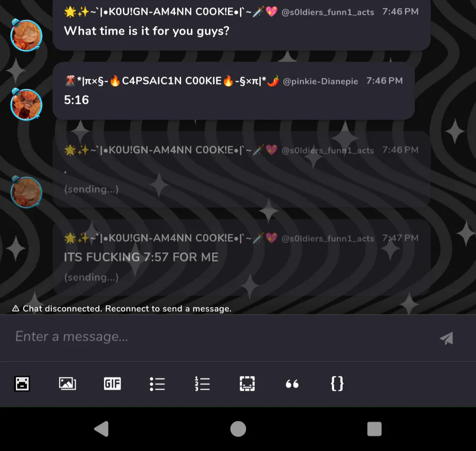The height and width of the screenshot is (451, 476).
Task: Tap the Android home button
Action: (238, 429)
